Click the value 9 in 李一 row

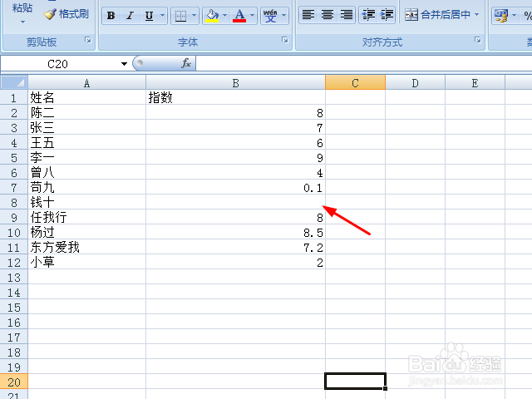[x=235, y=157]
